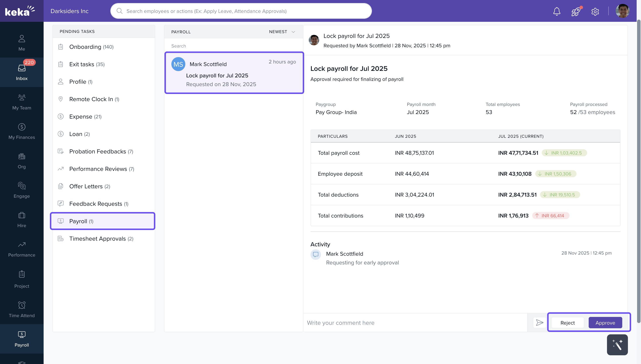Open the Hire module in sidebar
641x364 pixels.
[22, 219]
